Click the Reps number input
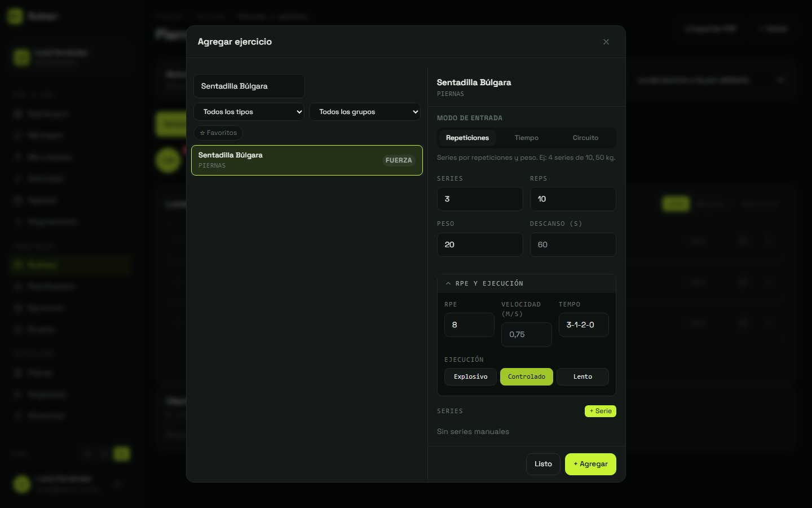812x508 pixels. pos(573,199)
